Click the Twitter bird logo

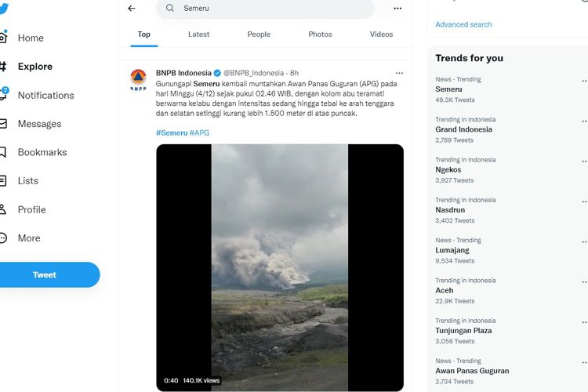point(3,9)
